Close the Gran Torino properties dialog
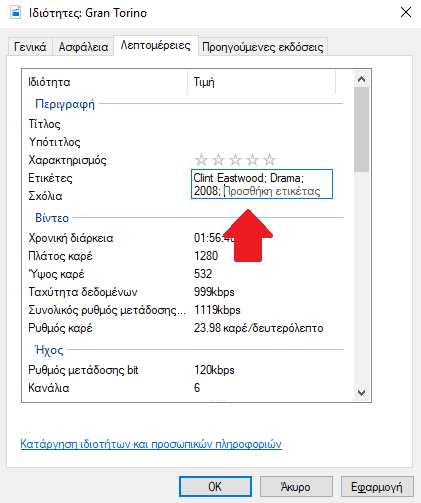Image resolution: width=421 pixels, height=503 pixels. [406, 13]
